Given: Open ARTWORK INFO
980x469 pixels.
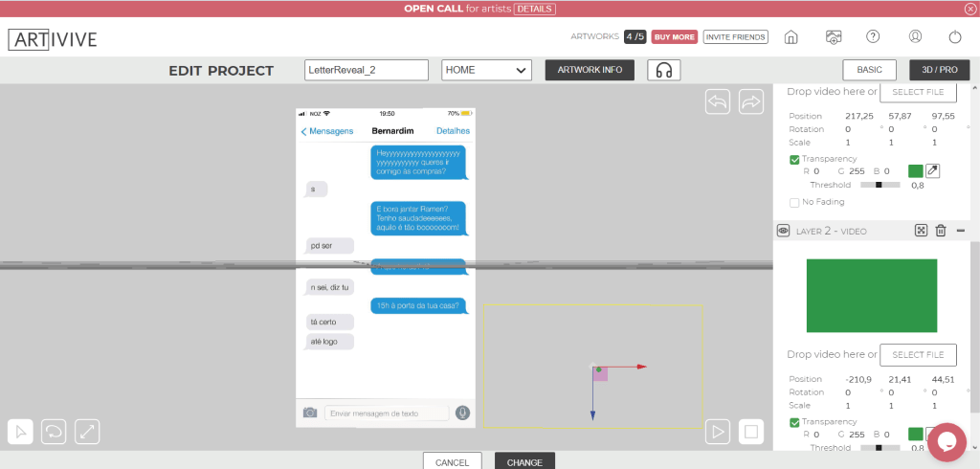Looking at the screenshot, I should (590, 70).
